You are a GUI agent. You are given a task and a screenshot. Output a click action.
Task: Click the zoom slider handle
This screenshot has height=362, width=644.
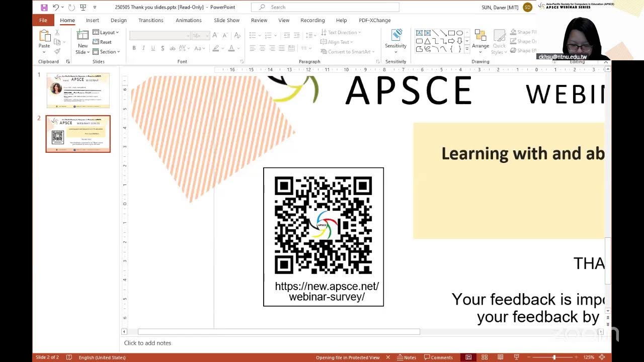pos(554,357)
